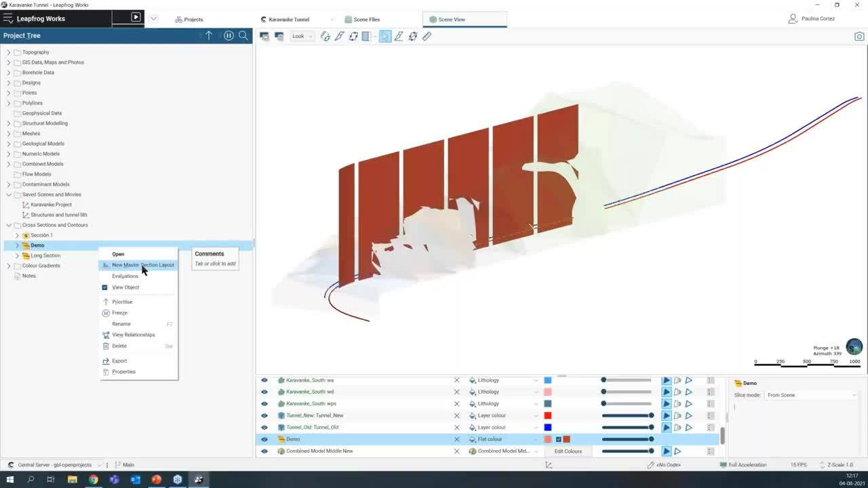The height and width of the screenshot is (488, 868).
Task: Click the second scene window toolbar icon
Action: point(279,36)
